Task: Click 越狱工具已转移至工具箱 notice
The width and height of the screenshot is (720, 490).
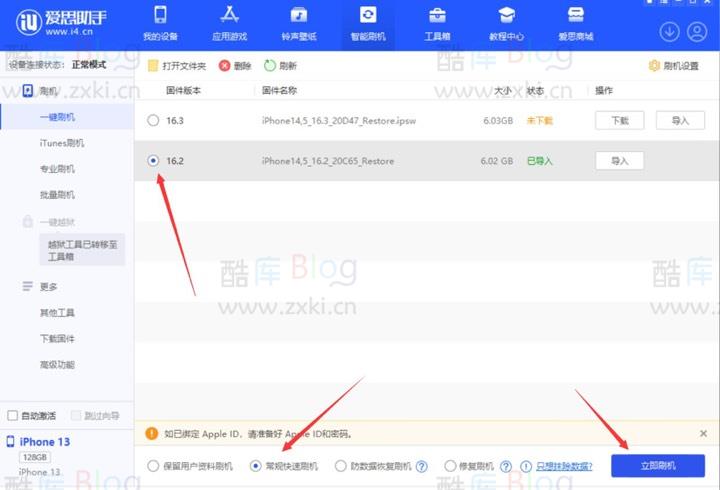Action: tap(82, 250)
